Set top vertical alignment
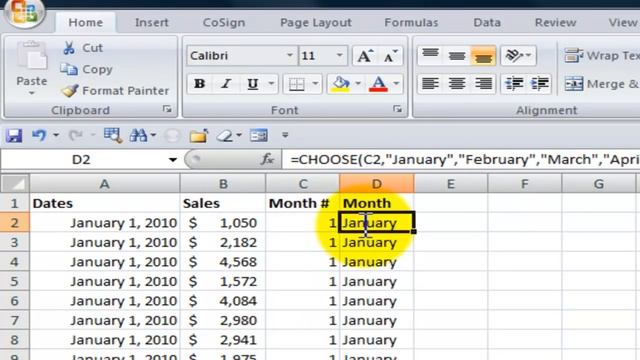The image size is (640, 360). coord(430,56)
